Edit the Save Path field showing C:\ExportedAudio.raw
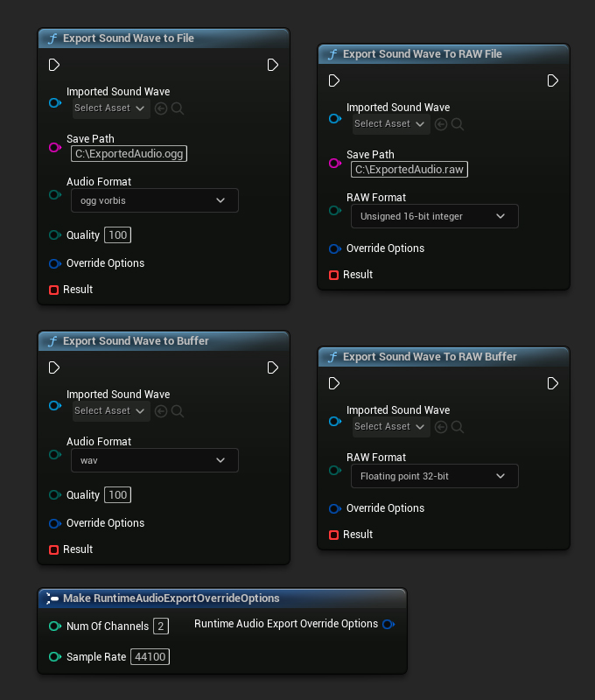This screenshot has height=700, width=595. tap(409, 169)
